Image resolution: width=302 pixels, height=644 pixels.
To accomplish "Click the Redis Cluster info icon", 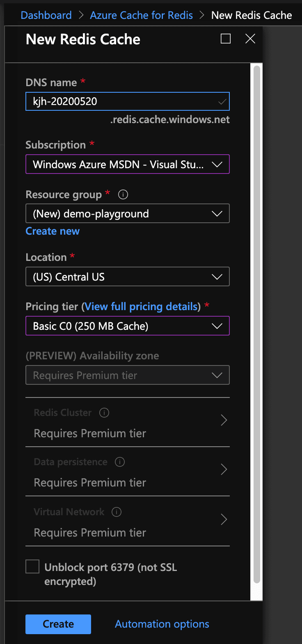I will pos(104,413).
